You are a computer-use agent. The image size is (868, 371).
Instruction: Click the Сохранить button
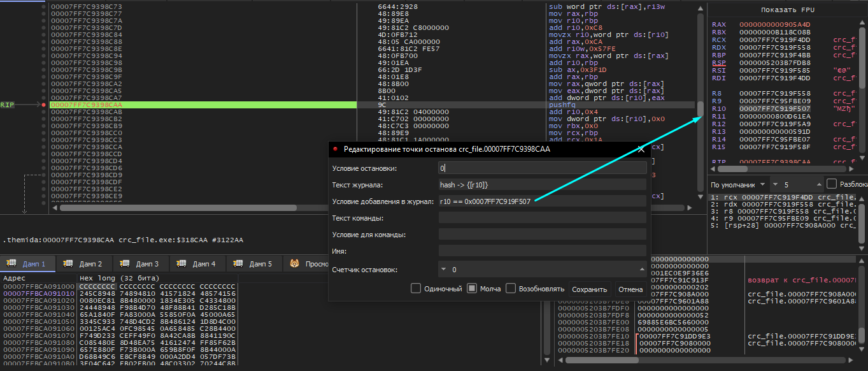[590, 289]
